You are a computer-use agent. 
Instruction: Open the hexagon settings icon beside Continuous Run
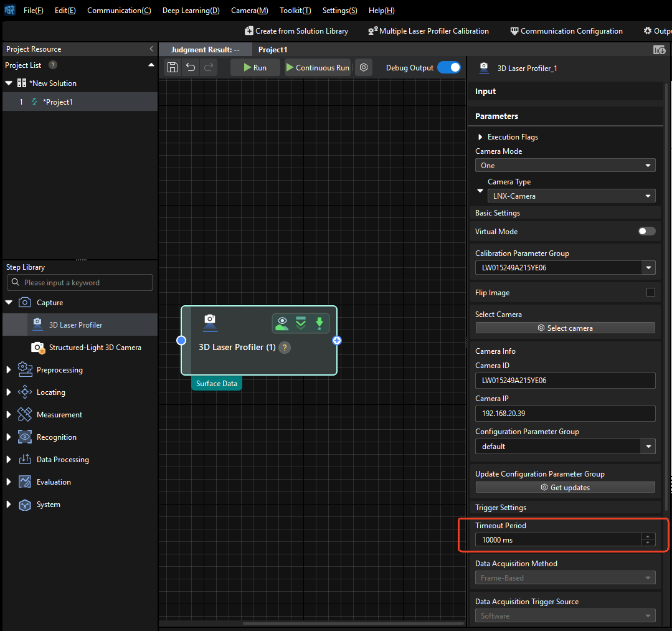(364, 68)
